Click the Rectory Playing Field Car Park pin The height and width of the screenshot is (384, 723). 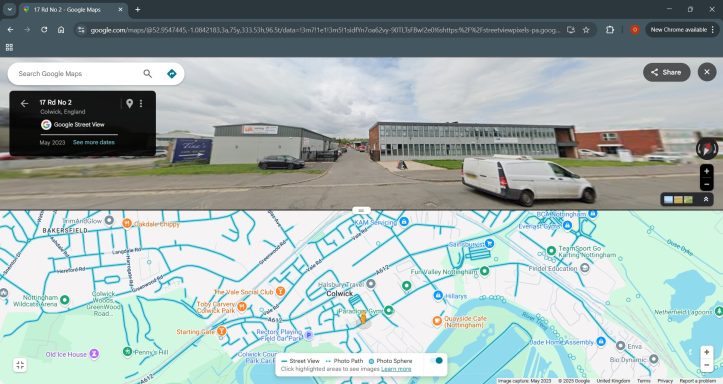tap(309, 335)
